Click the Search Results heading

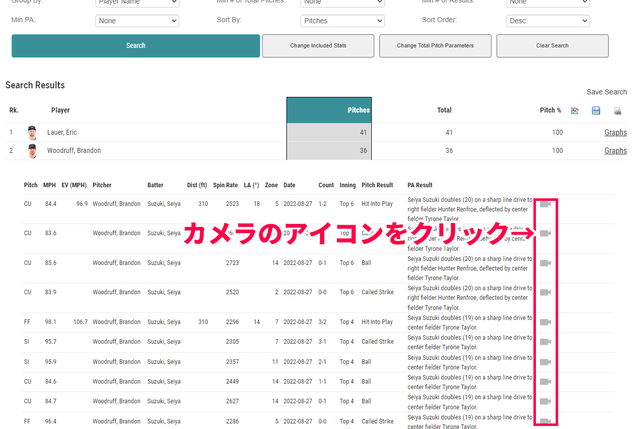[35, 85]
